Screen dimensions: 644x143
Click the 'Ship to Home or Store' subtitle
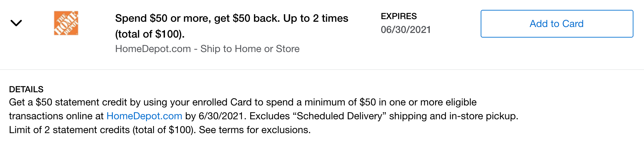click(250, 49)
